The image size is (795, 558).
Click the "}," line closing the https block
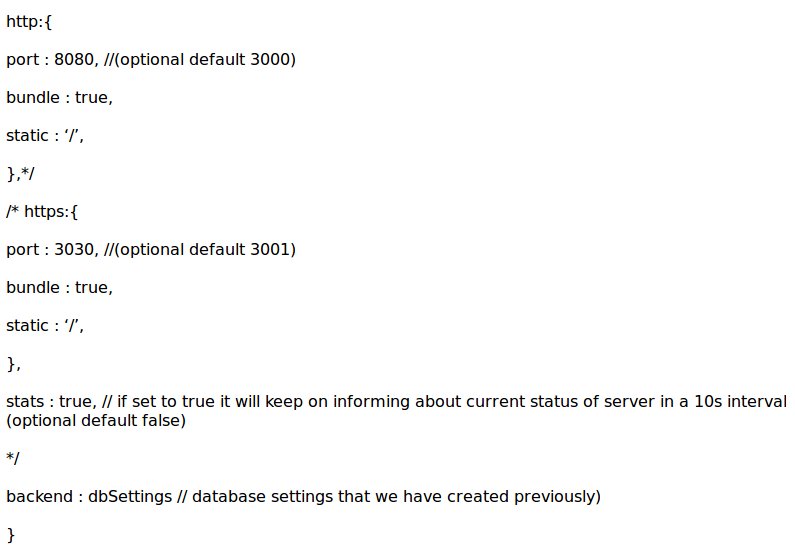point(13,363)
